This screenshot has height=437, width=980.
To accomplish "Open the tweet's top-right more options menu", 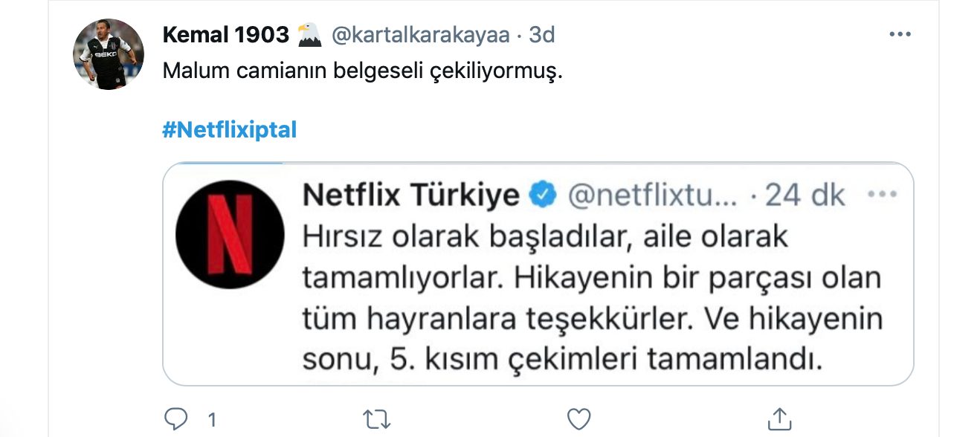I will coord(900,35).
